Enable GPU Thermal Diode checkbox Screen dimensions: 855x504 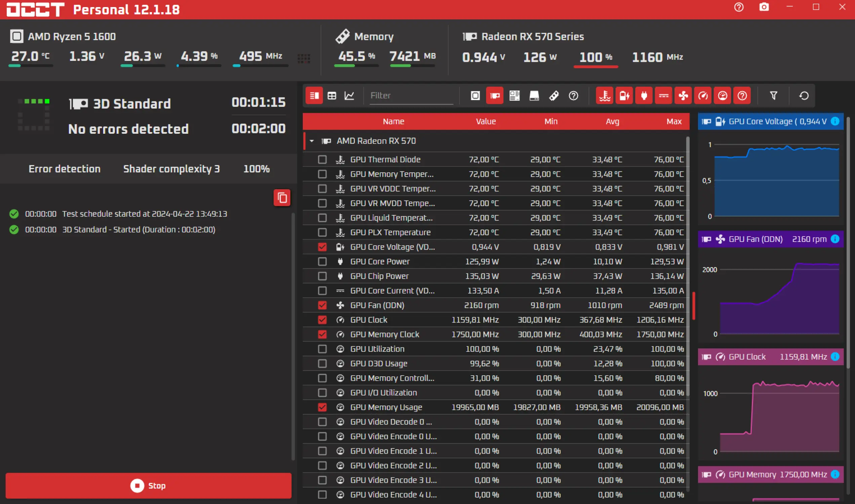click(x=322, y=159)
